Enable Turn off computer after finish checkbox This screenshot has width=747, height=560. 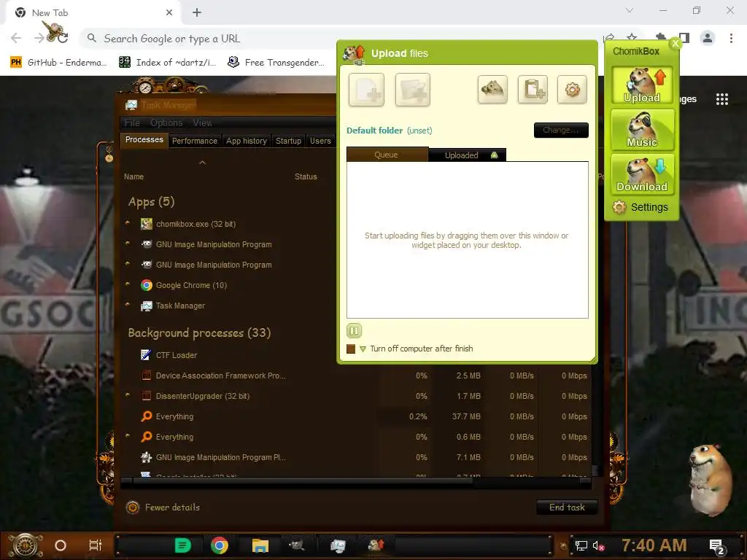coord(351,349)
